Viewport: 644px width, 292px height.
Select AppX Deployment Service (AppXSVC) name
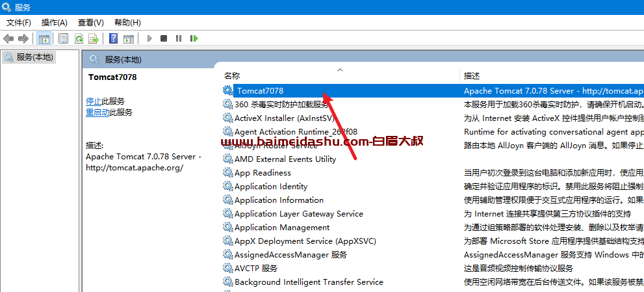(x=305, y=241)
